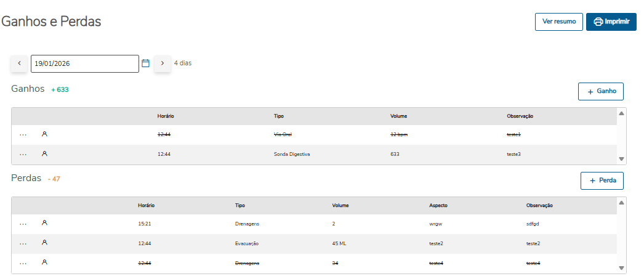Click the user icon on the Via Oral row
The width and height of the screenshot is (644, 276).
coord(44,134)
